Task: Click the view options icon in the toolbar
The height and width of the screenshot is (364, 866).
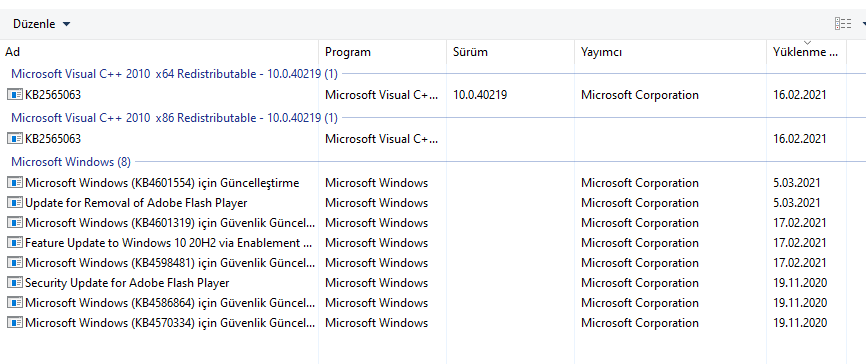Action: point(843,24)
